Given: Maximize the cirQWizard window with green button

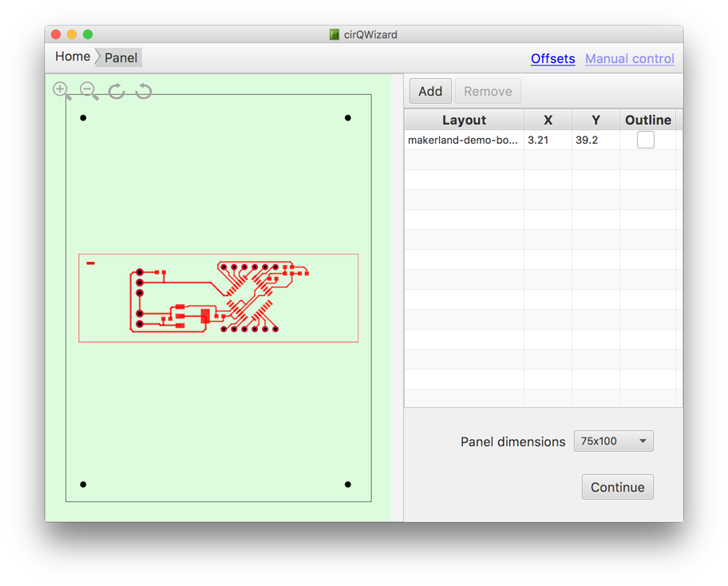Looking at the screenshot, I should tap(88, 34).
